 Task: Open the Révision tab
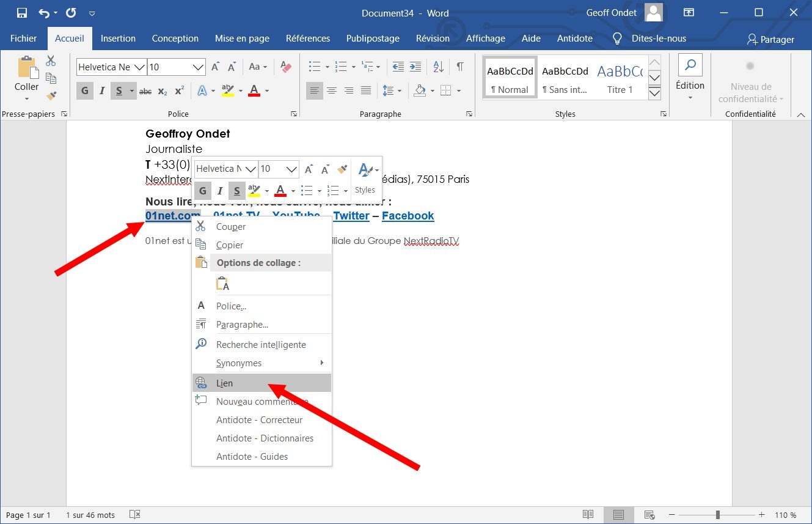pyautogui.click(x=433, y=38)
